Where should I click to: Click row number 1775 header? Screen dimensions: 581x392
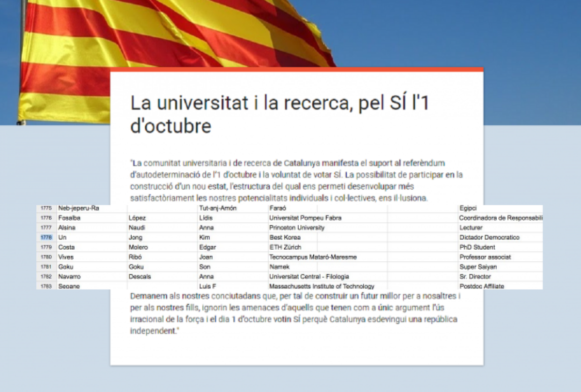pyautogui.click(x=46, y=209)
